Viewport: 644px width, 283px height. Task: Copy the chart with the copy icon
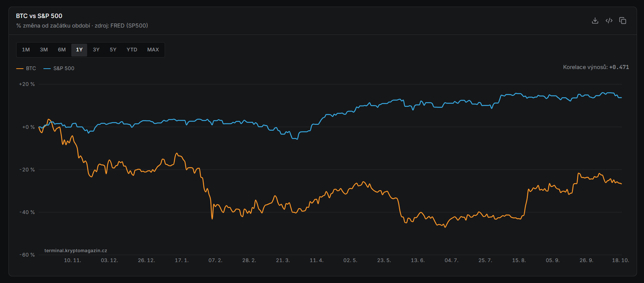click(x=623, y=21)
